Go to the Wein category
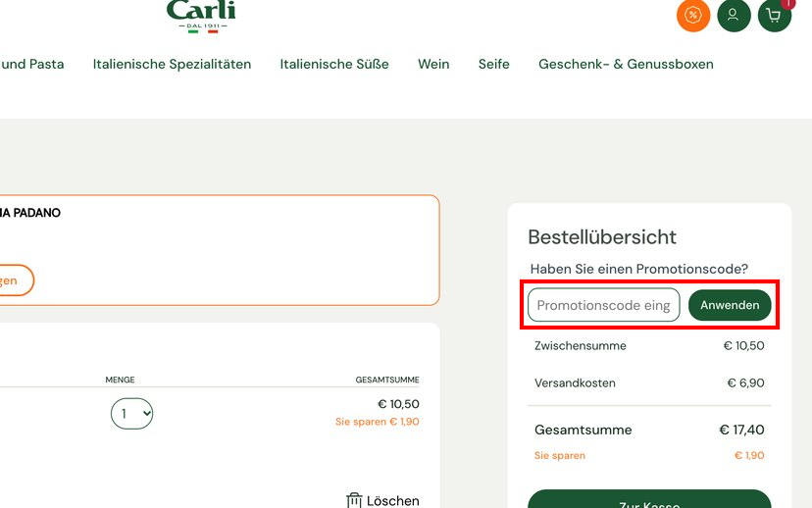The height and width of the screenshot is (508, 812). point(433,64)
